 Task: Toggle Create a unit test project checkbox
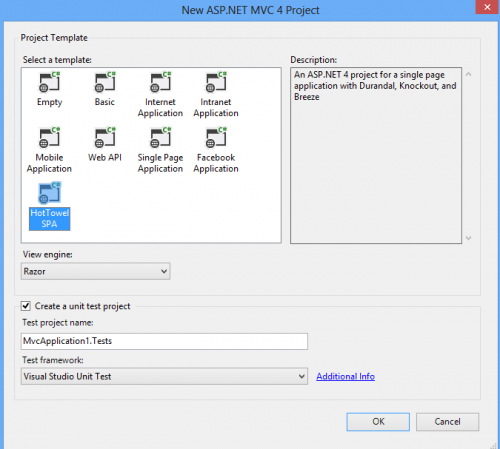point(26,306)
